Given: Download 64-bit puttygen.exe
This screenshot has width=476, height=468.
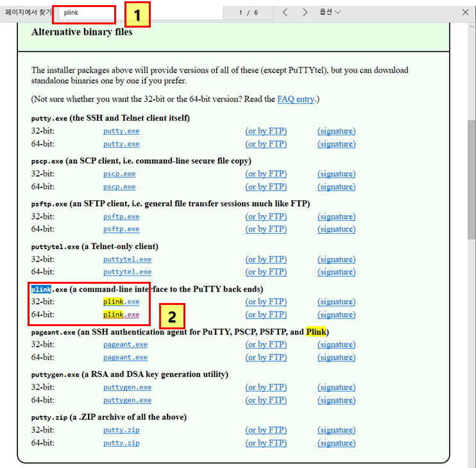Looking at the screenshot, I should [x=127, y=401].
